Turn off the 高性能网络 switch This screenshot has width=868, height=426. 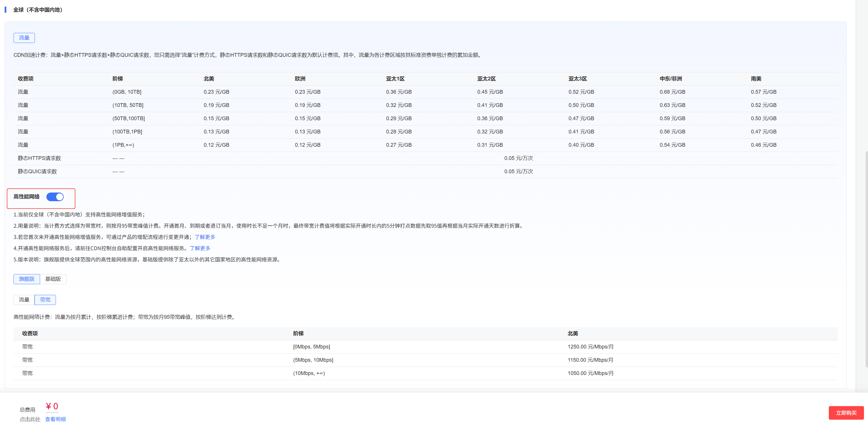tap(55, 197)
